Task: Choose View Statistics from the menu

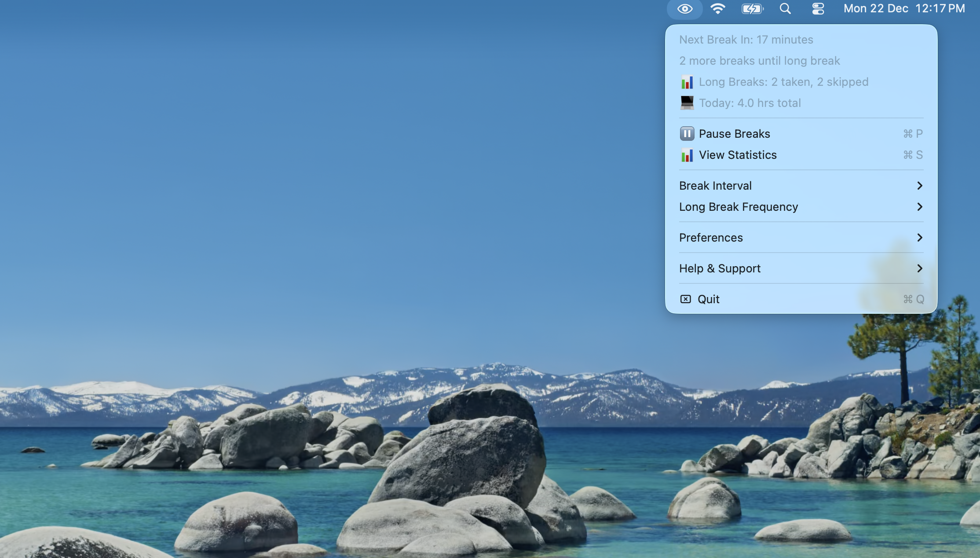Action: [x=737, y=155]
